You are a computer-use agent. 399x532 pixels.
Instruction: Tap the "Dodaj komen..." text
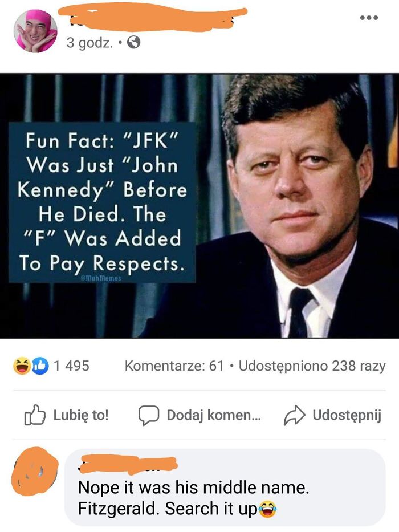click(x=214, y=415)
